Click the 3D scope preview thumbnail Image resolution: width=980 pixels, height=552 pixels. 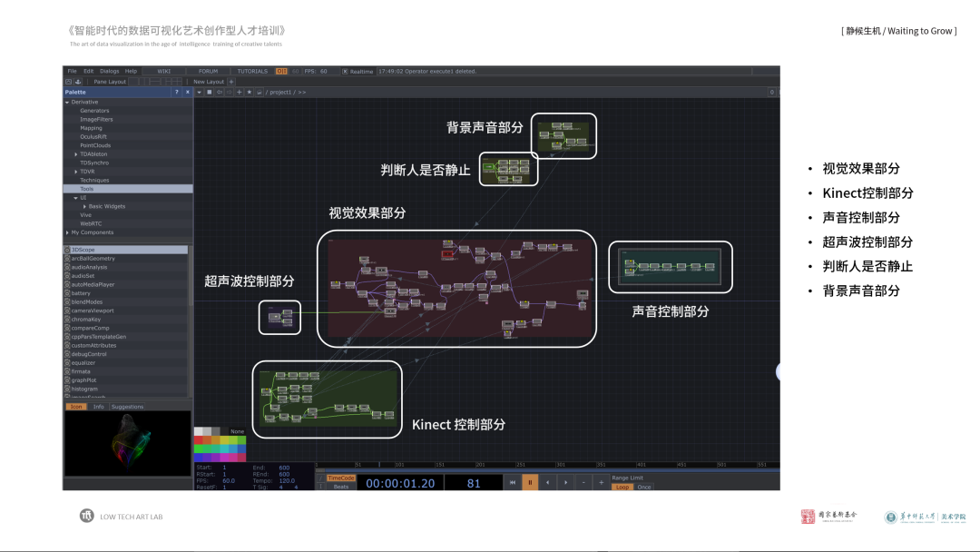tap(128, 443)
